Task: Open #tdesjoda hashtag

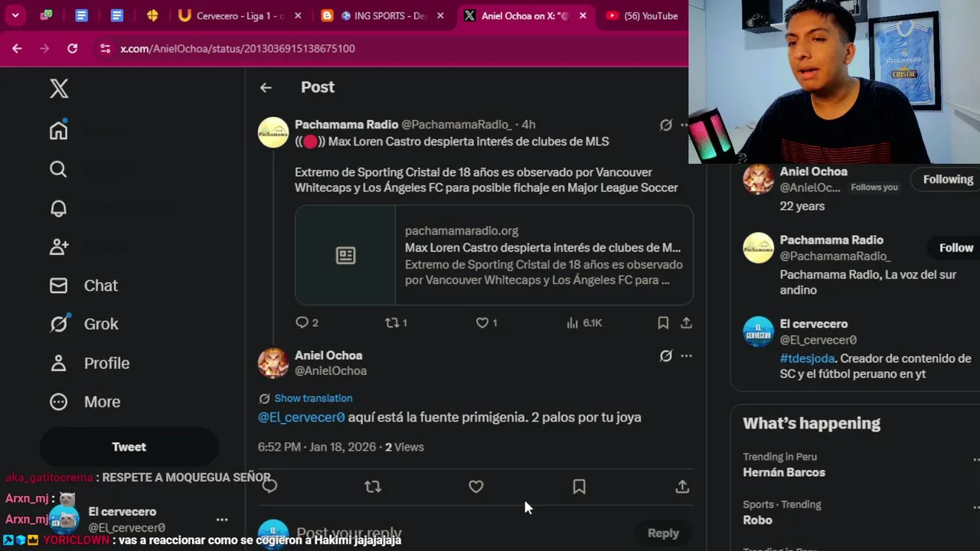Action: pyautogui.click(x=807, y=358)
